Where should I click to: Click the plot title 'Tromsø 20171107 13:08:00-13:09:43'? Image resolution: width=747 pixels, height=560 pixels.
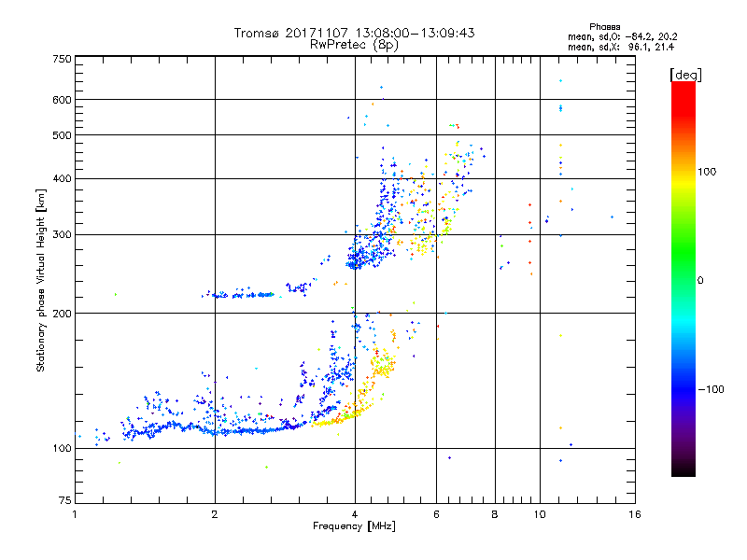coord(354,33)
